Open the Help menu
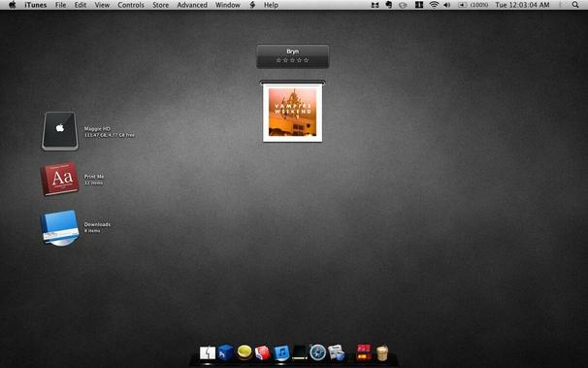The width and height of the screenshot is (588, 368). [271, 5]
